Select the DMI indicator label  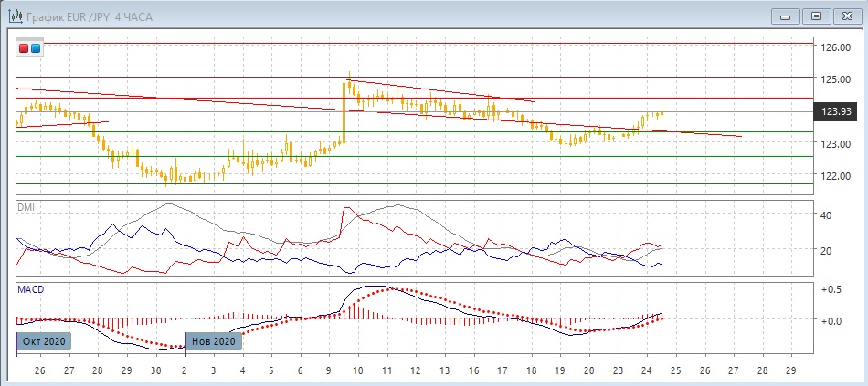(26, 208)
